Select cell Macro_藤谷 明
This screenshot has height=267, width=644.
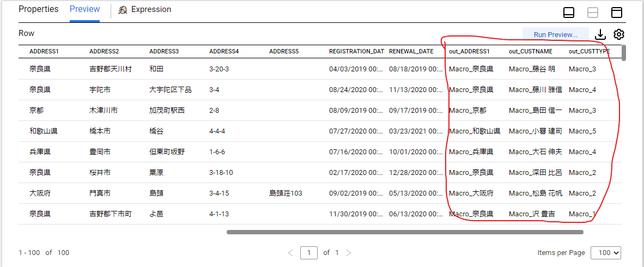[532, 69]
